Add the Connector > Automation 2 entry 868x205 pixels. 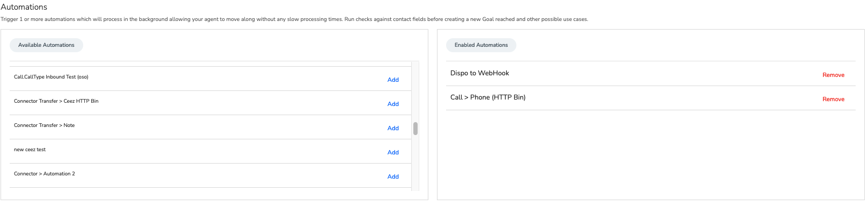coord(393,176)
